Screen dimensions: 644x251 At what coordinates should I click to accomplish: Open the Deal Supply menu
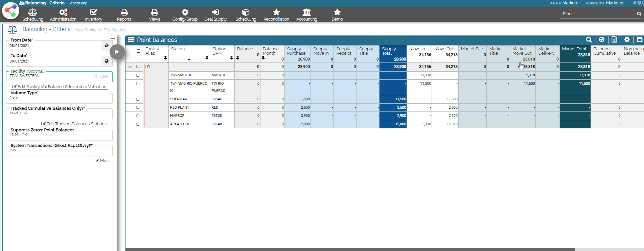(215, 15)
